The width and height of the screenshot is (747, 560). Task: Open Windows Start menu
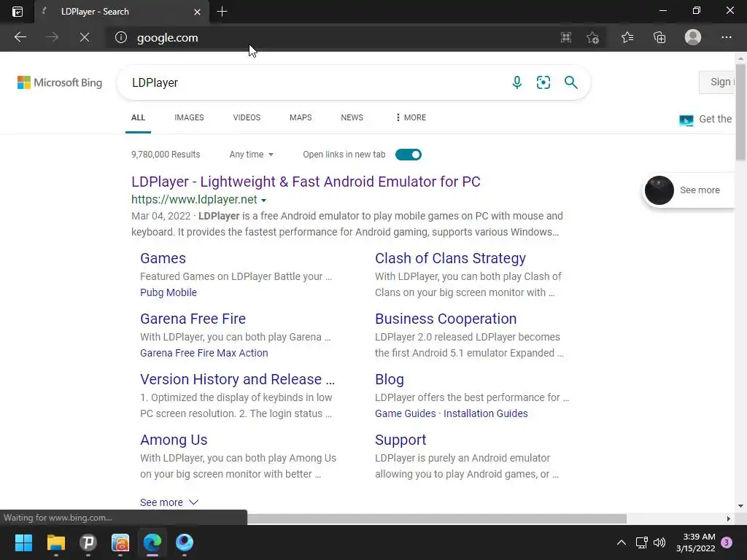coord(23,542)
